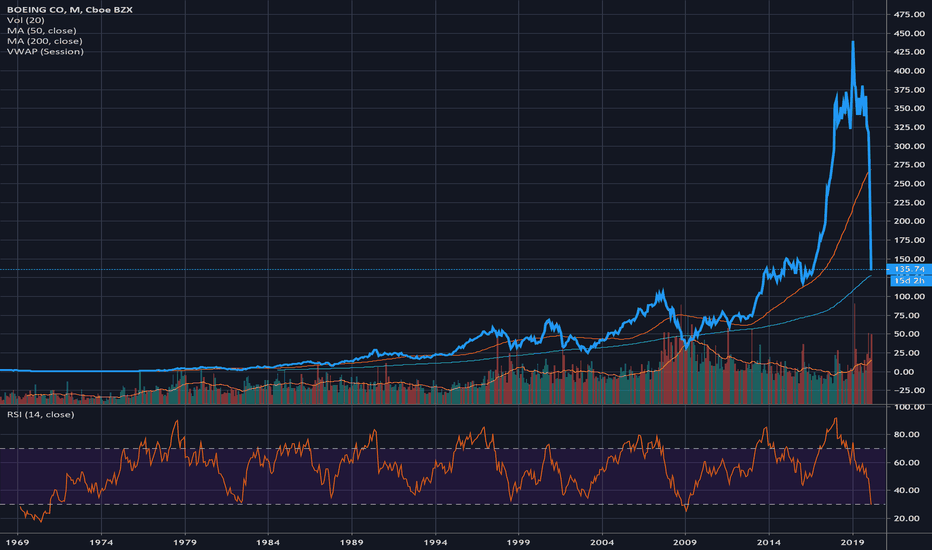Click the 1969 label on time axis

tap(17, 542)
